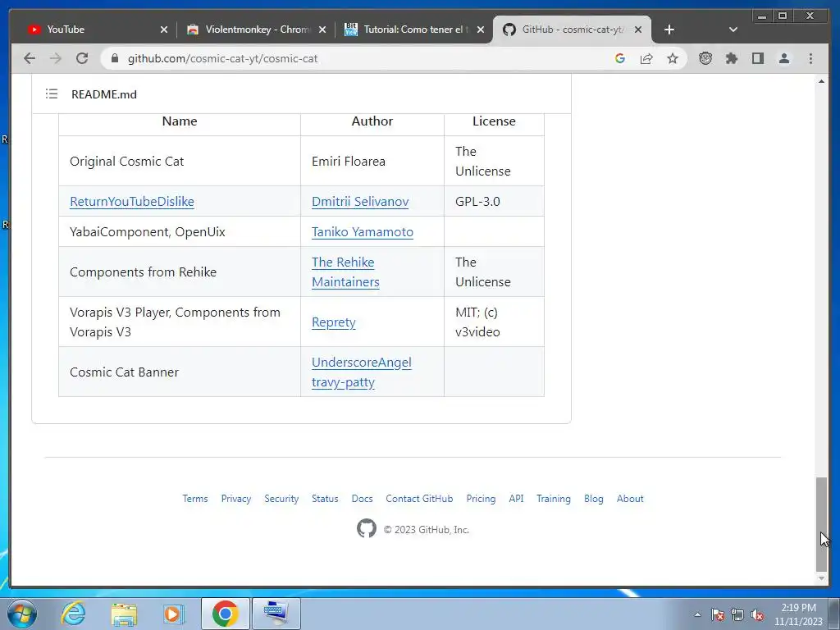Open the Docs footer link
Viewport: 840px width, 630px height.
(362, 499)
